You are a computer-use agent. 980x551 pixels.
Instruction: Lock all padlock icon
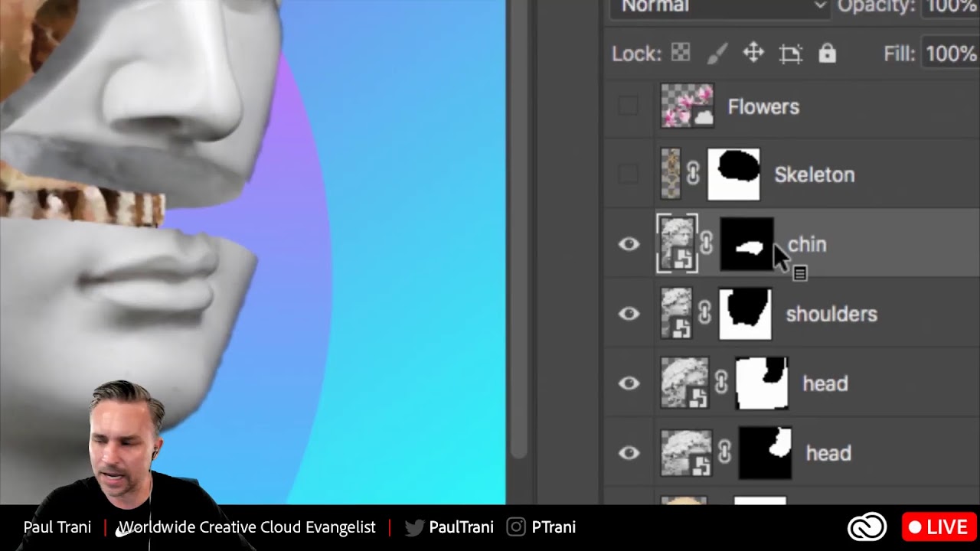point(827,53)
